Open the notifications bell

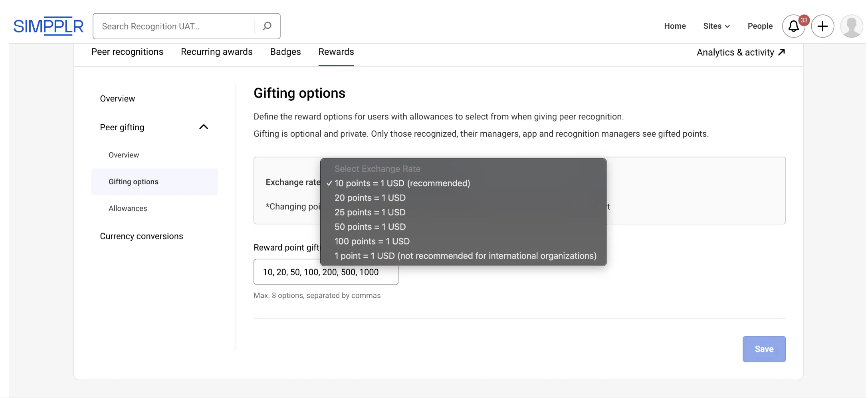pos(793,26)
